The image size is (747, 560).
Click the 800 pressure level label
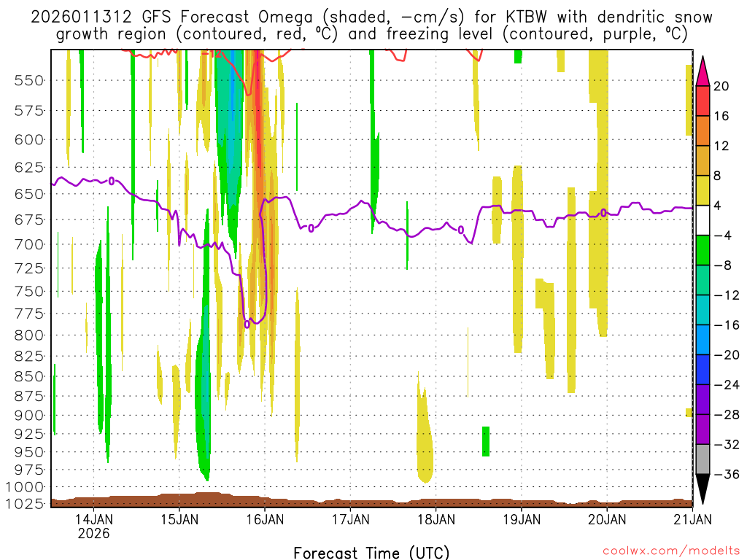click(29, 335)
